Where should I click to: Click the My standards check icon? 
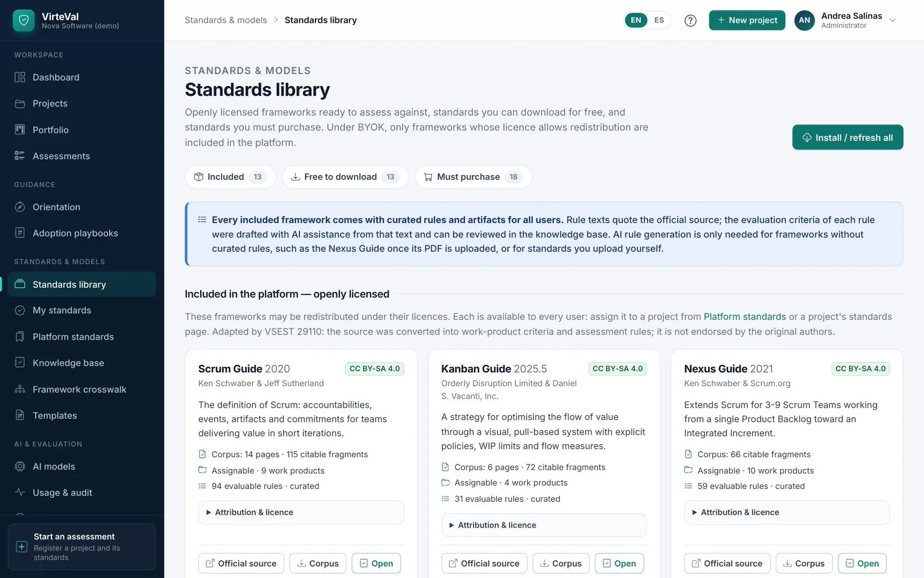tap(20, 310)
